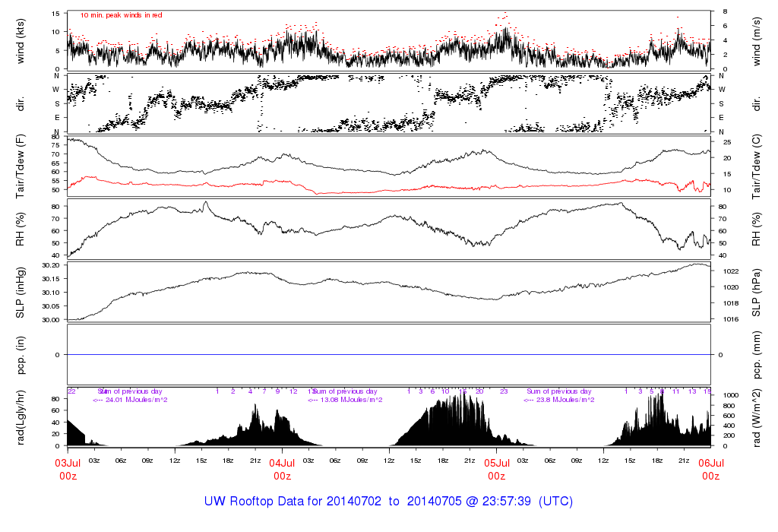Click the 13.08 MJoules/m^2 radiation sum
The height and width of the screenshot is (532, 778).
(x=346, y=400)
